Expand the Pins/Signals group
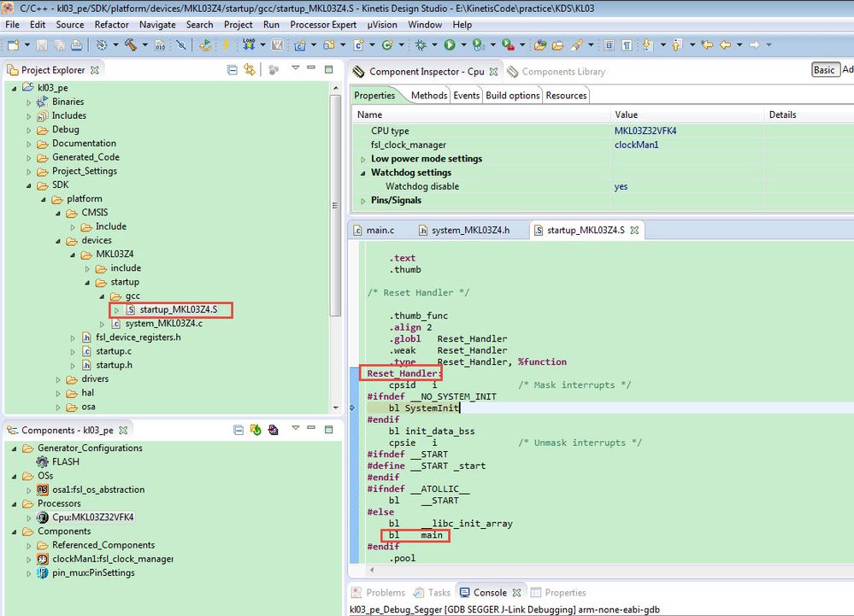This screenshot has height=616, width=854. click(x=362, y=201)
